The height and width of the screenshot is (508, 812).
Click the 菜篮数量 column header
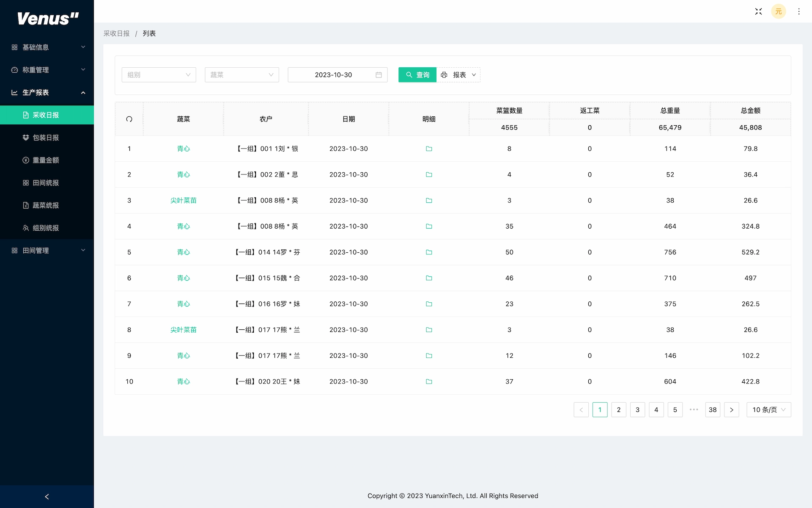click(x=509, y=110)
